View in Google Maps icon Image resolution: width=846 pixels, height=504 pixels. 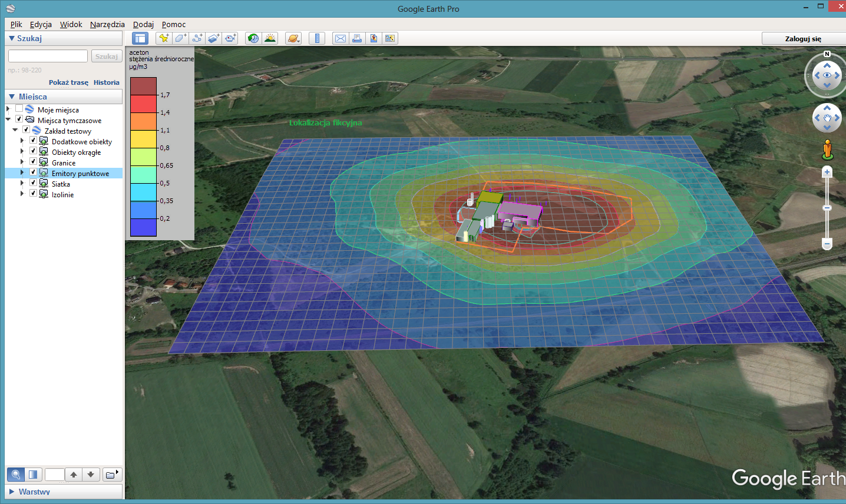(x=390, y=38)
